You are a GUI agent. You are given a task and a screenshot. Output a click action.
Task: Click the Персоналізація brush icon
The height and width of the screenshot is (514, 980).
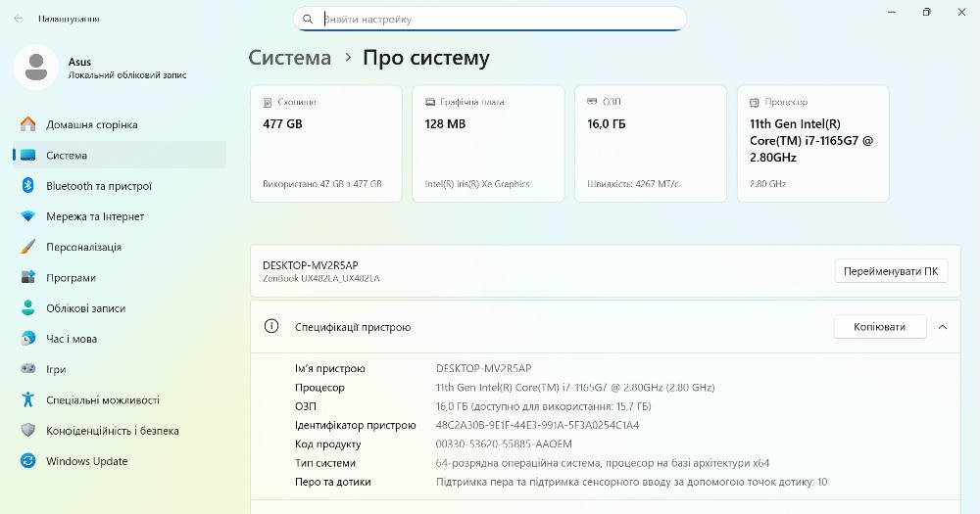(x=28, y=247)
